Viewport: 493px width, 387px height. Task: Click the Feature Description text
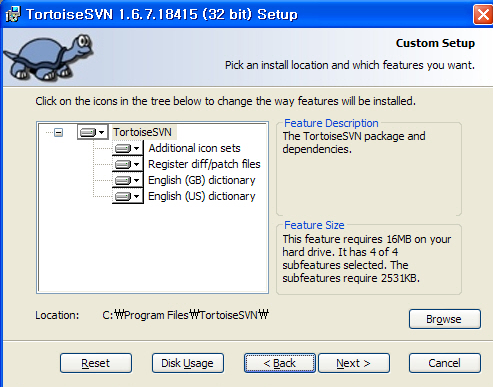point(354,142)
